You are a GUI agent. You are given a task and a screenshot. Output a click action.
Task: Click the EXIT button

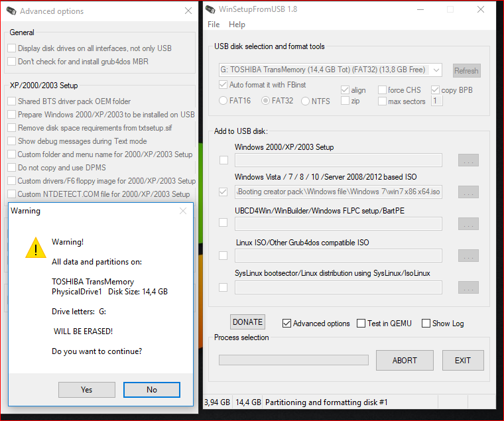(x=463, y=360)
